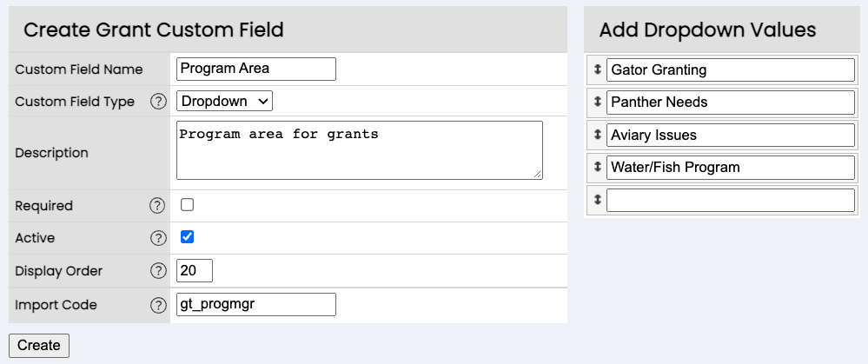This screenshot has height=364, width=868.
Task: Click the reorder handle beside Panther Needs
Action: tap(597, 102)
